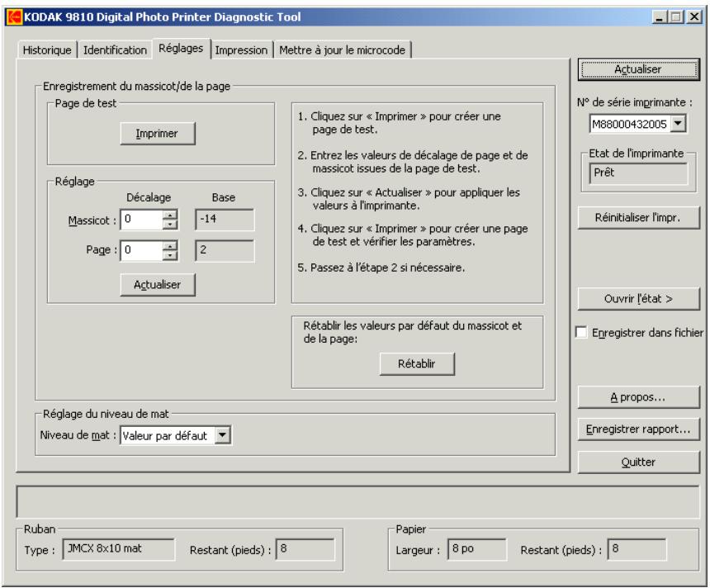Open the printer serial number dropdown
Screen dimensions: 710x588
[678, 123]
